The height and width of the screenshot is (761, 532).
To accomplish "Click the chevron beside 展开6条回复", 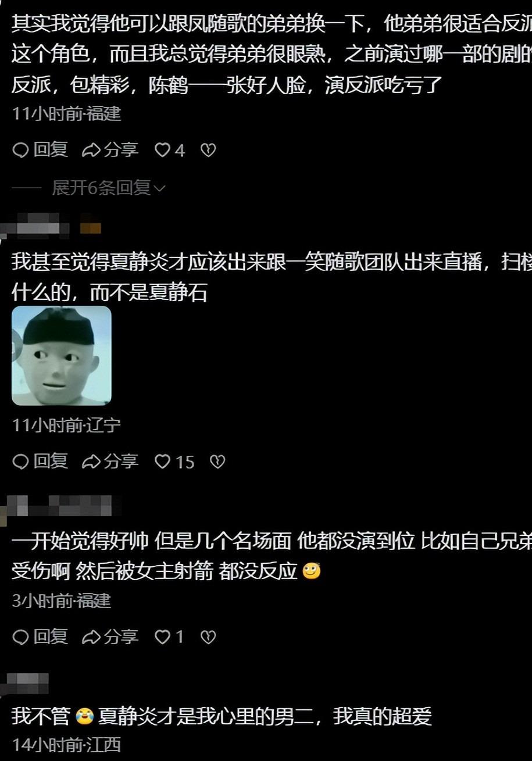I will [160, 188].
